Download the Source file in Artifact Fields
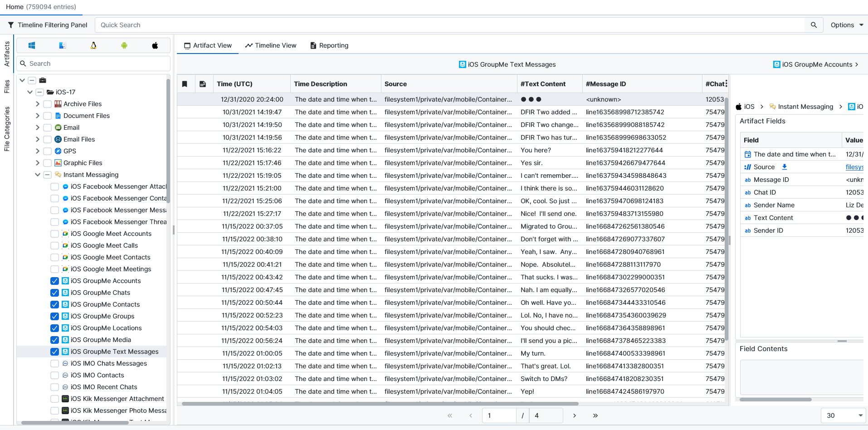This screenshot has height=430, width=868. coord(785,167)
